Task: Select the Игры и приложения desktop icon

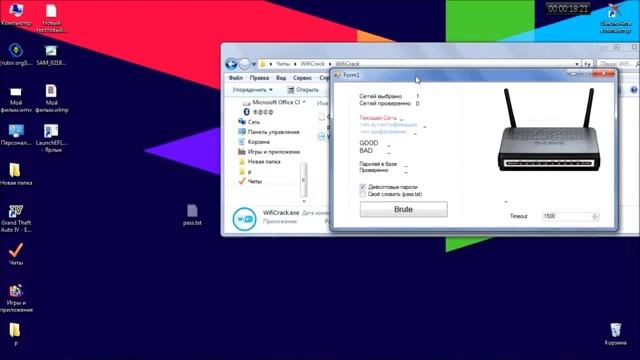Action: pos(16,298)
